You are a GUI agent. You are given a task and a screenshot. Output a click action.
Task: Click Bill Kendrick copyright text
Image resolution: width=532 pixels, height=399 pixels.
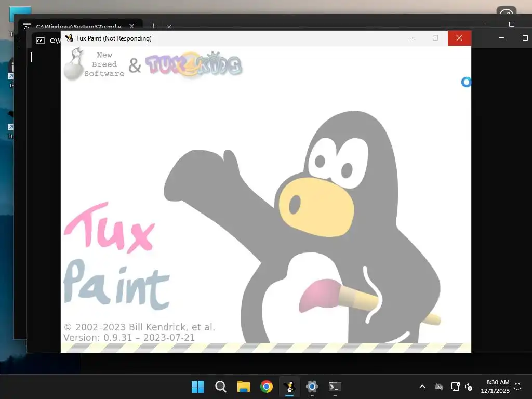click(139, 327)
